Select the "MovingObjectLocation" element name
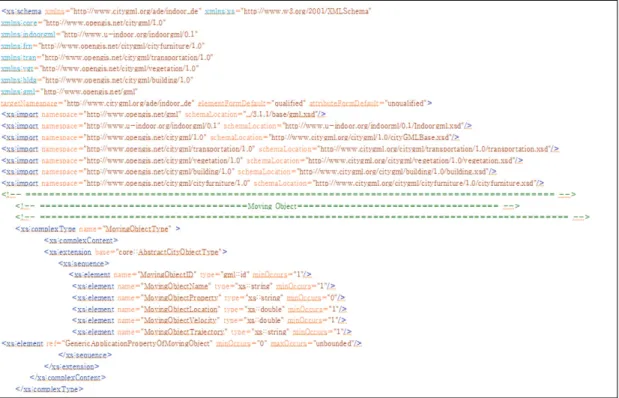619x398 pixels. click(x=181, y=309)
